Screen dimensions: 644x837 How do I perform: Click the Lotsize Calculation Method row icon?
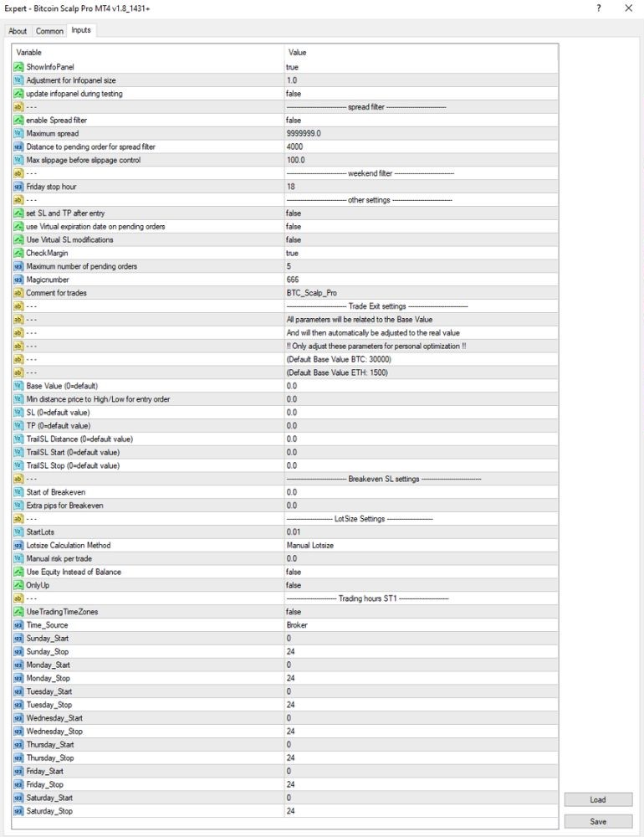18,546
